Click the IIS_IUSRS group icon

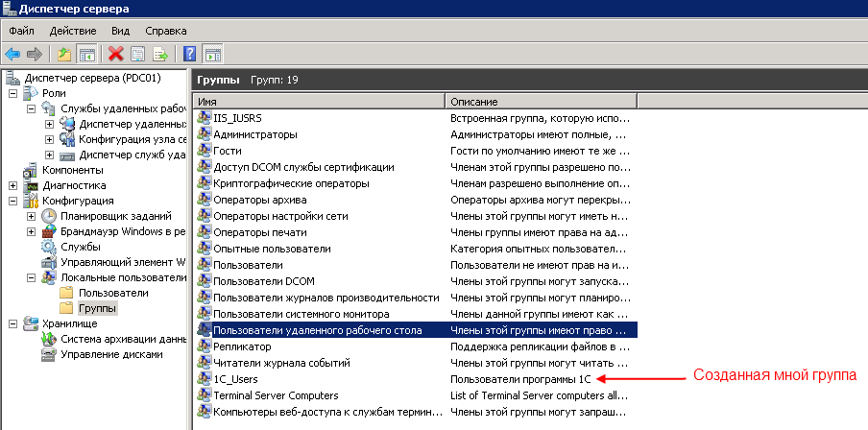[x=204, y=118]
